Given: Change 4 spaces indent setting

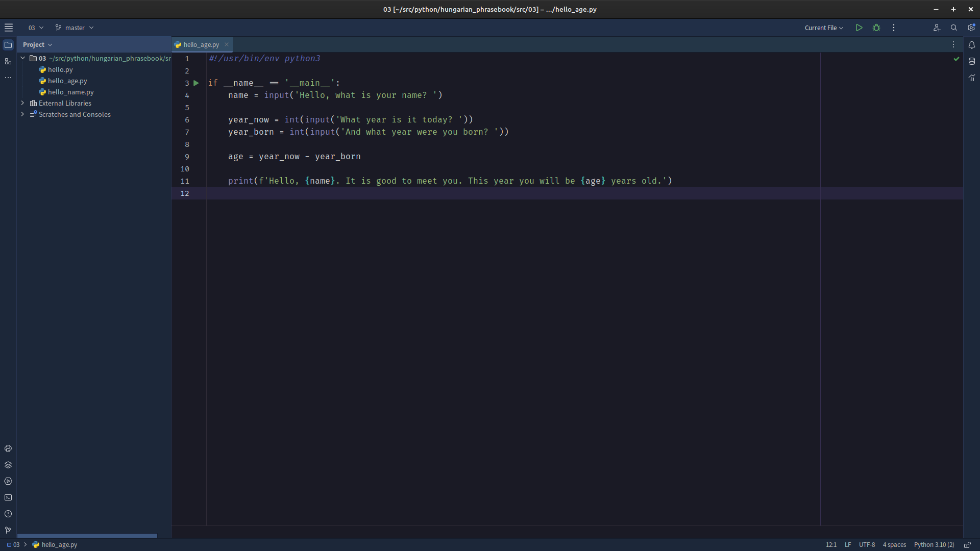Looking at the screenshot, I should (x=894, y=544).
